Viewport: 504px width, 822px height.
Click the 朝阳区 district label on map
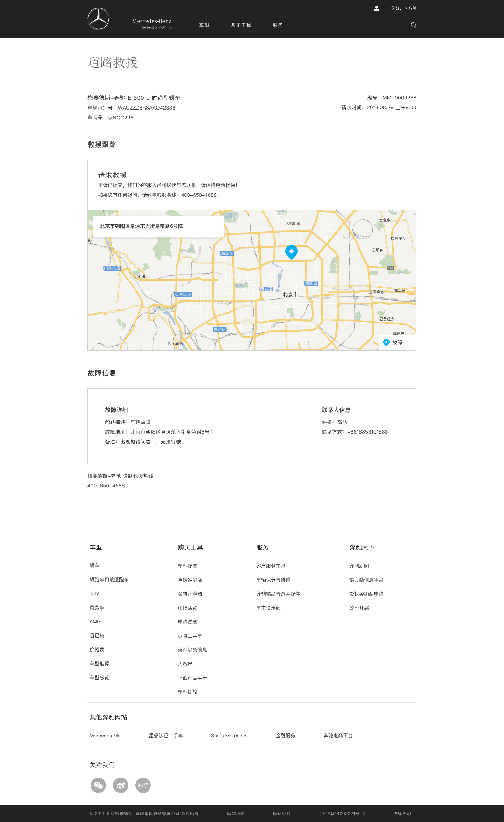[x=311, y=283]
